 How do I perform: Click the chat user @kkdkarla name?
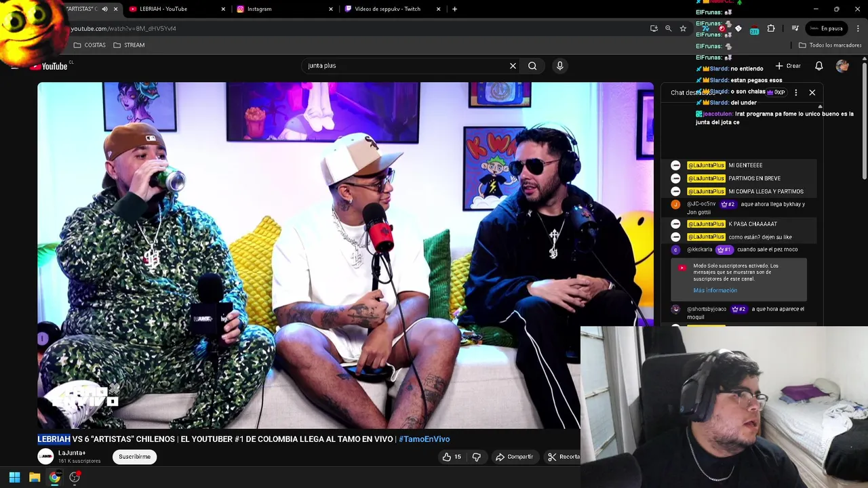tap(700, 249)
